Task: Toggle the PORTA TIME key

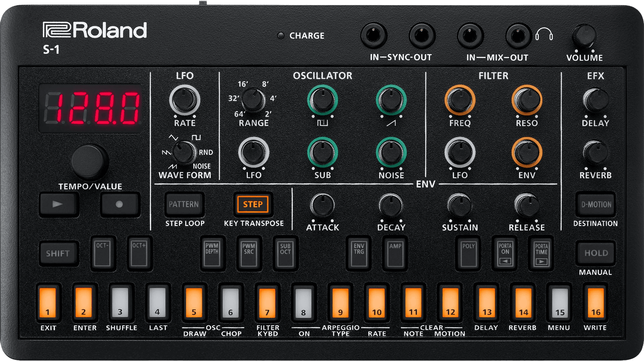Action: tap(542, 253)
